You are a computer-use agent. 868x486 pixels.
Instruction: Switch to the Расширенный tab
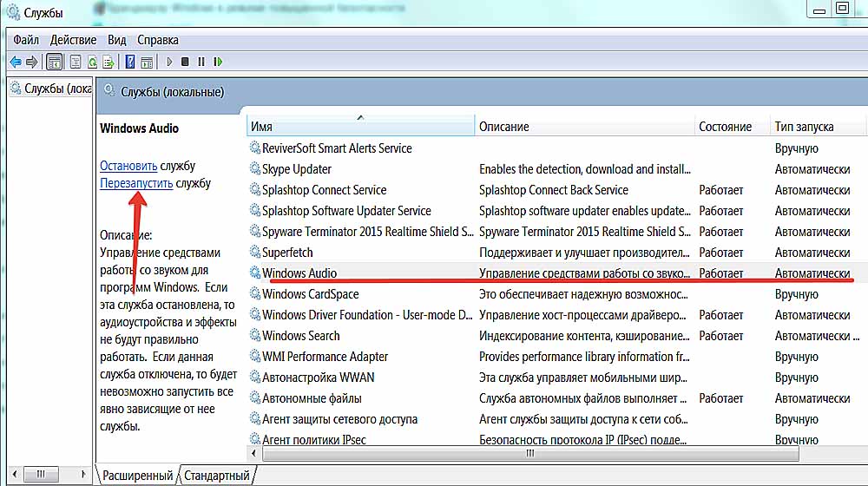coord(137,476)
